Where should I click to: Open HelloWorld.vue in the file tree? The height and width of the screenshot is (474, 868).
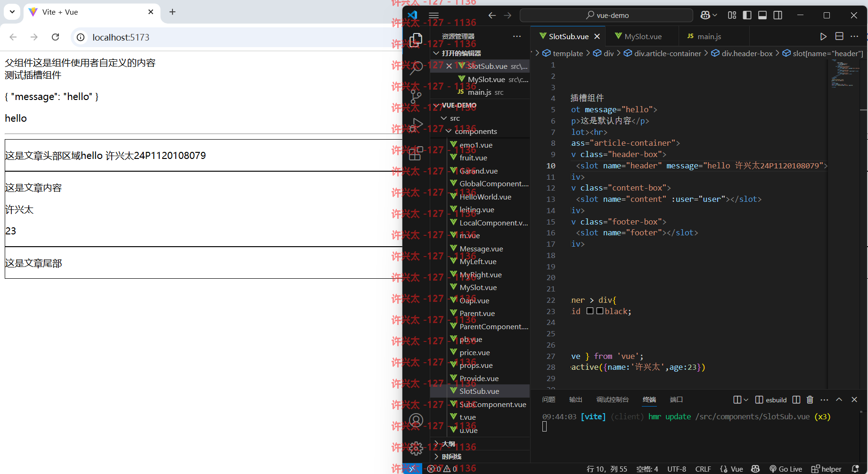pyautogui.click(x=480, y=197)
